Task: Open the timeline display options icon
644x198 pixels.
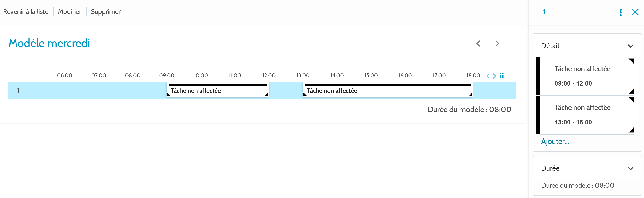Action: (502, 76)
